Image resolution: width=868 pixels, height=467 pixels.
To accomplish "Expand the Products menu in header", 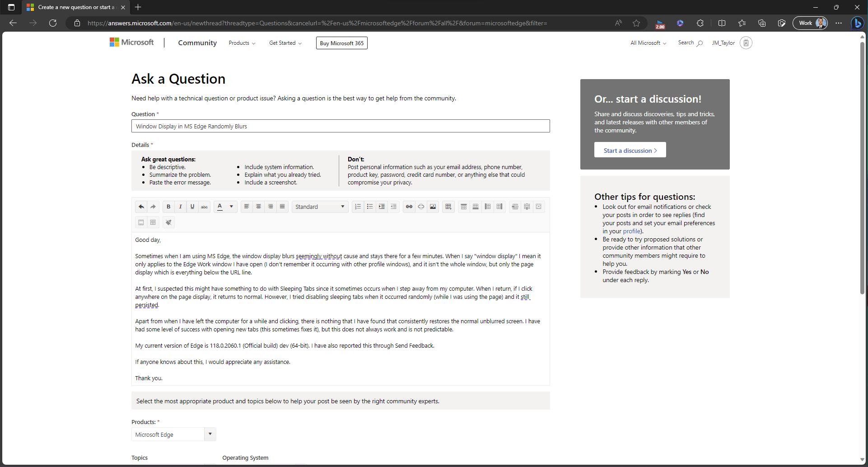I will [242, 43].
